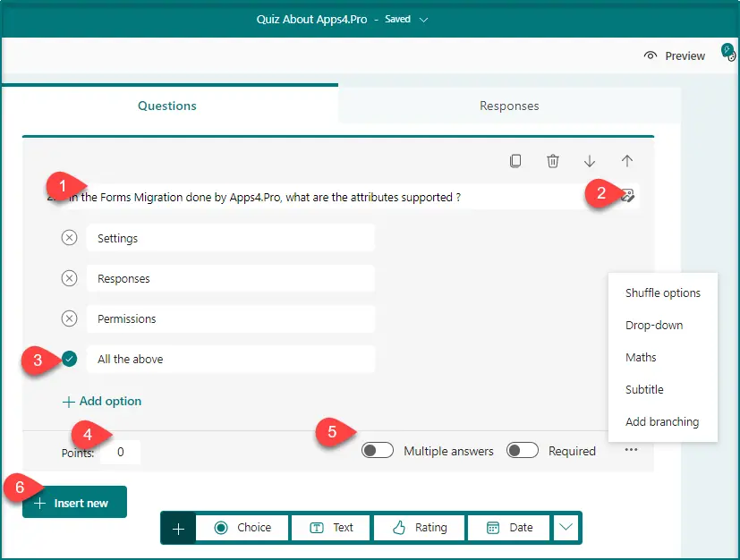Move question down with arrow icon
This screenshot has width=740, height=560.
(590, 161)
